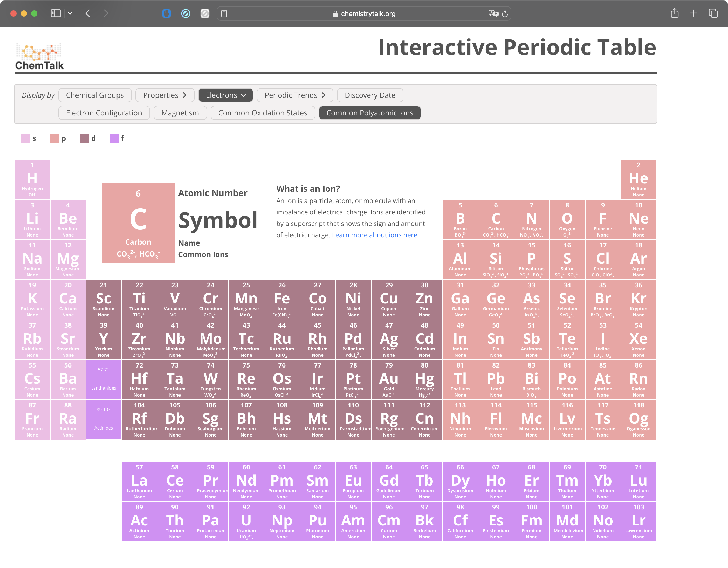Select the Tungsten (W) element tile

click(x=210, y=379)
